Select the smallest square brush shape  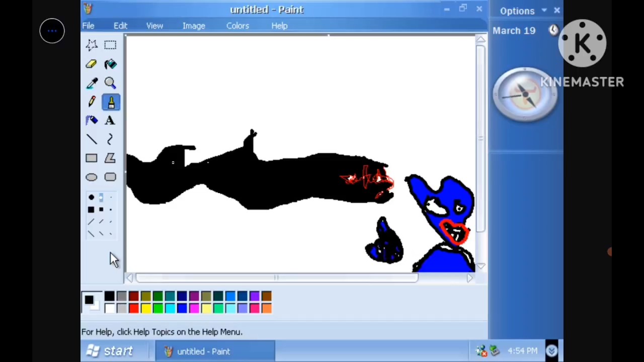(x=111, y=210)
